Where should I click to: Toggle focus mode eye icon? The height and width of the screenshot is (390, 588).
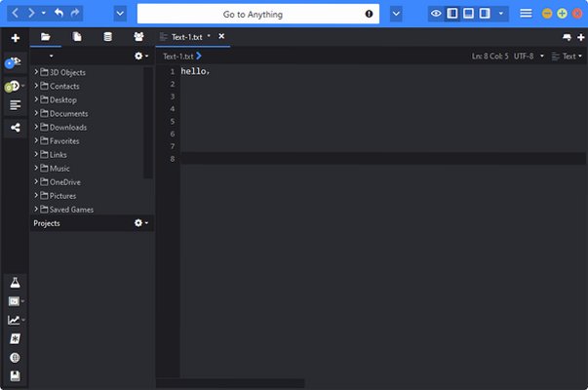point(436,14)
